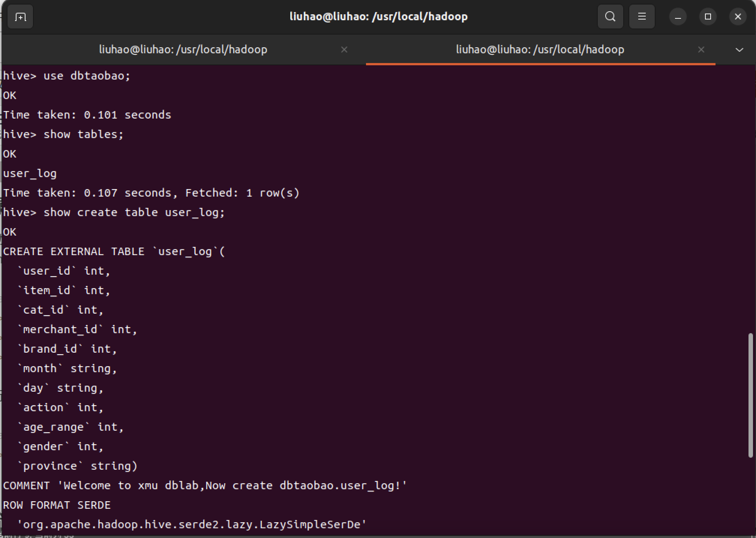Click the `action` int column line

coord(60,407)
